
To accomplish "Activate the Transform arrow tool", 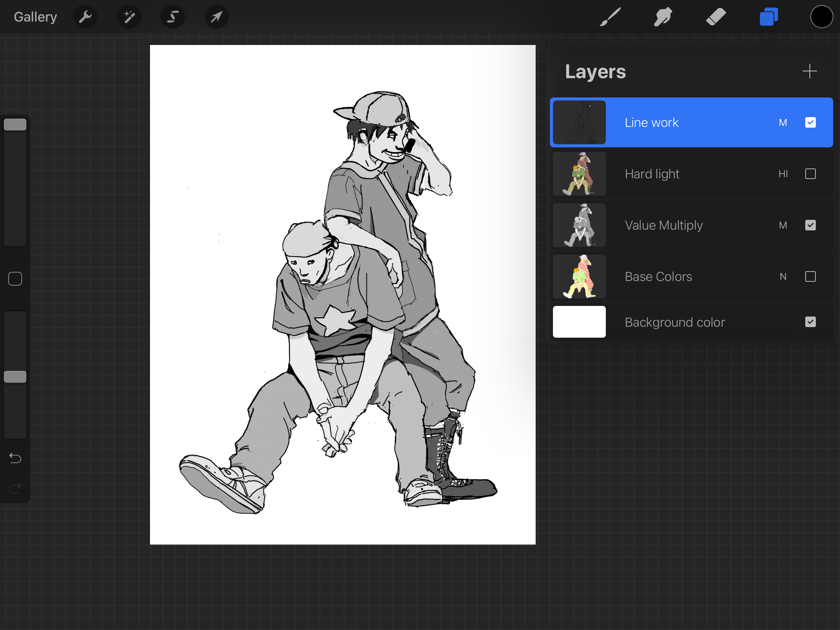I will click(x=216, y=17).
